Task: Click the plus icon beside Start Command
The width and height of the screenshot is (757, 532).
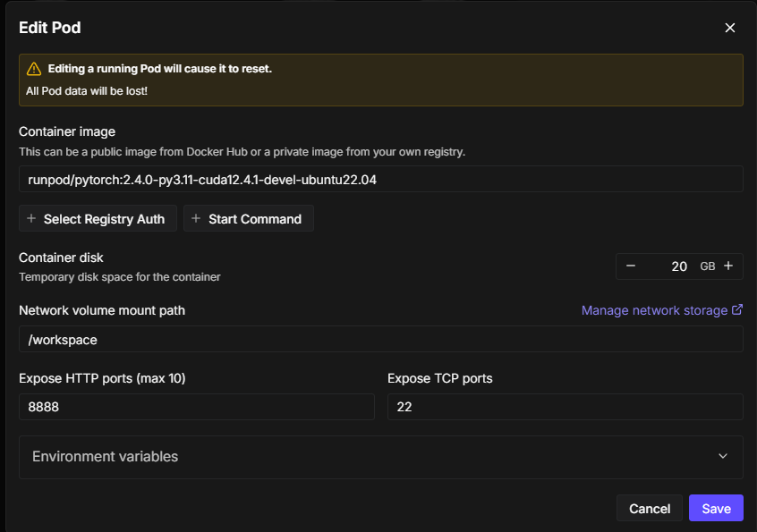Action: click(196, 219)
